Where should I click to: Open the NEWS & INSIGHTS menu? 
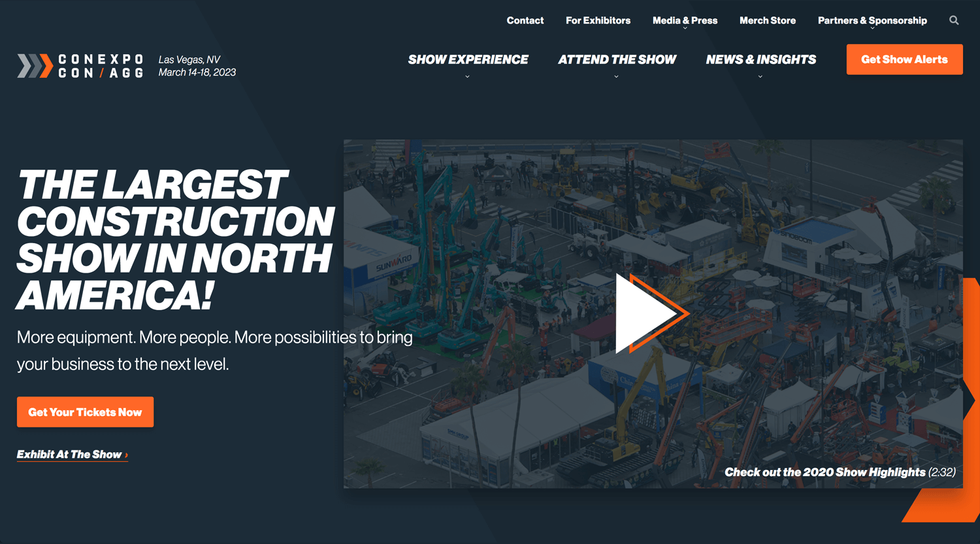(760, 59)
